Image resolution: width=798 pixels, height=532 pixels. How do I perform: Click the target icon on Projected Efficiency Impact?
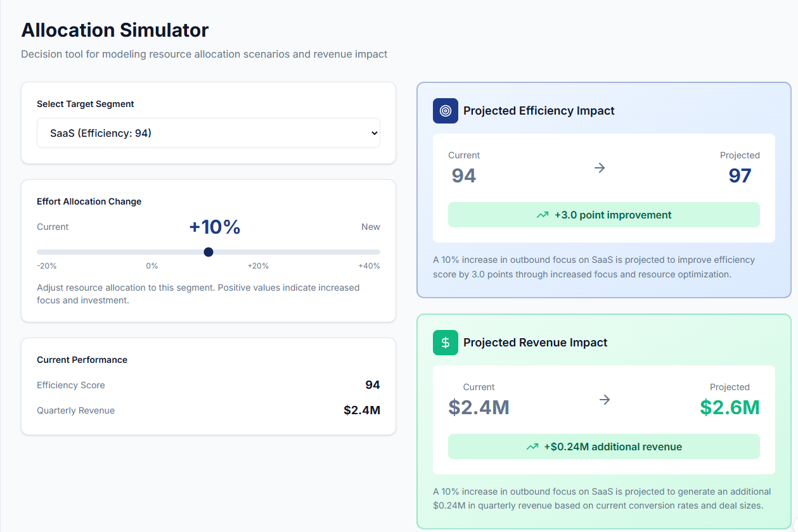(445, 110)
